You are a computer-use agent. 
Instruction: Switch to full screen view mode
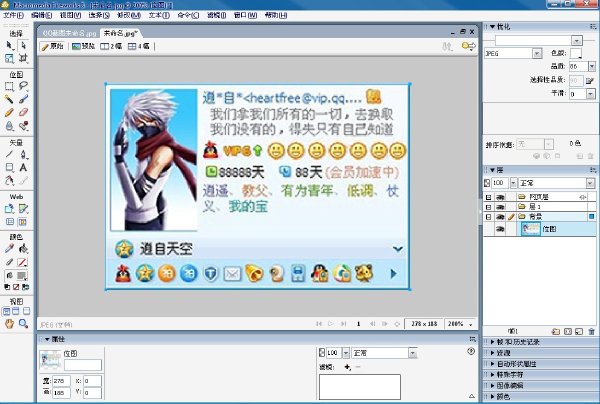click(x=26, y=311)
